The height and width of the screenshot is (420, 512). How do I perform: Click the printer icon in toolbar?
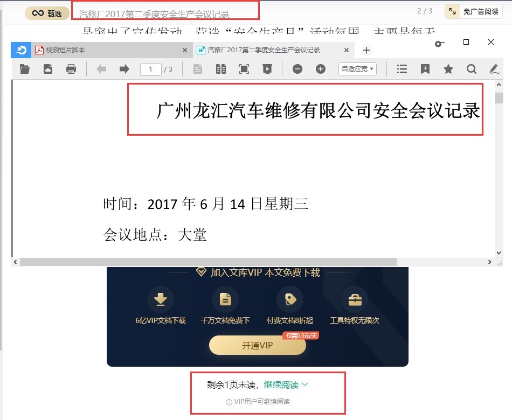point(71,69)
